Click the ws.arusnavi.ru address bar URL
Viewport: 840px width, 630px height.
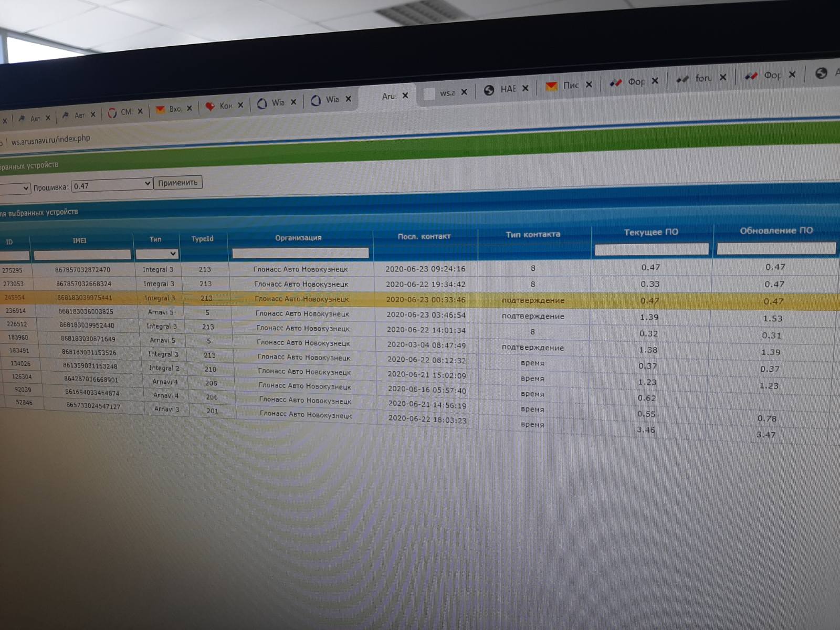(51, 140)
